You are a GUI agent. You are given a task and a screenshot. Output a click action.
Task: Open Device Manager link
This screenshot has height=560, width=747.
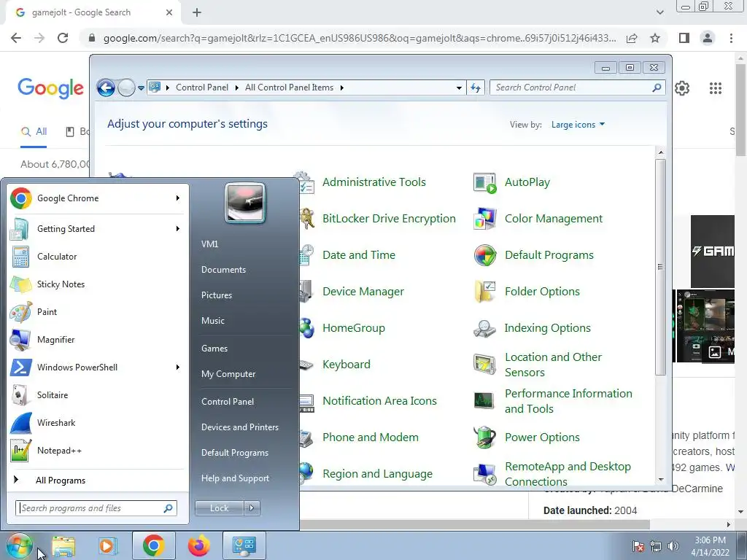pyautogui.click(x=363, y=292)
